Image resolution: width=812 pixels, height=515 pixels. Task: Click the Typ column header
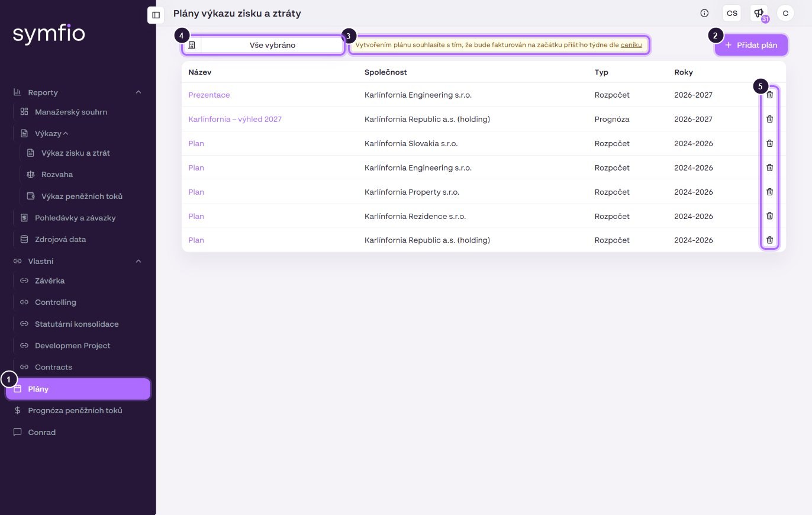pos(601,72)
